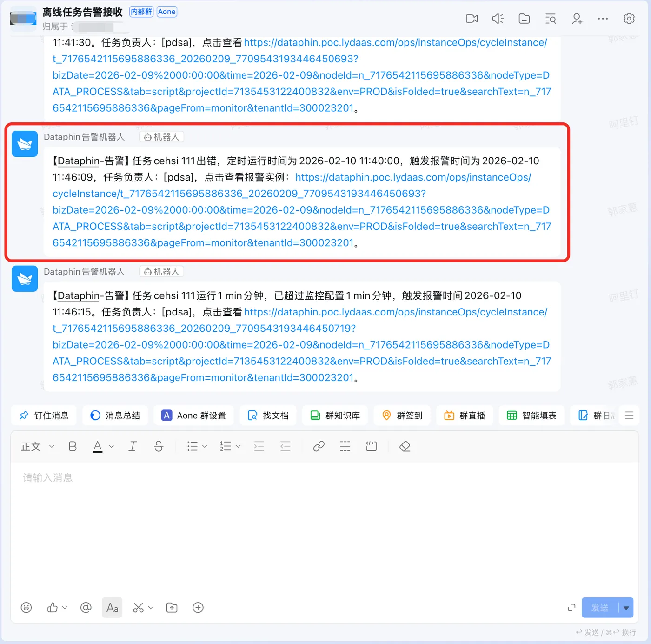Image resolution: width=651 pixels, height=644 pixels.
Task: Click the group avatar thumbnail
Action: [x=23, y=19]
